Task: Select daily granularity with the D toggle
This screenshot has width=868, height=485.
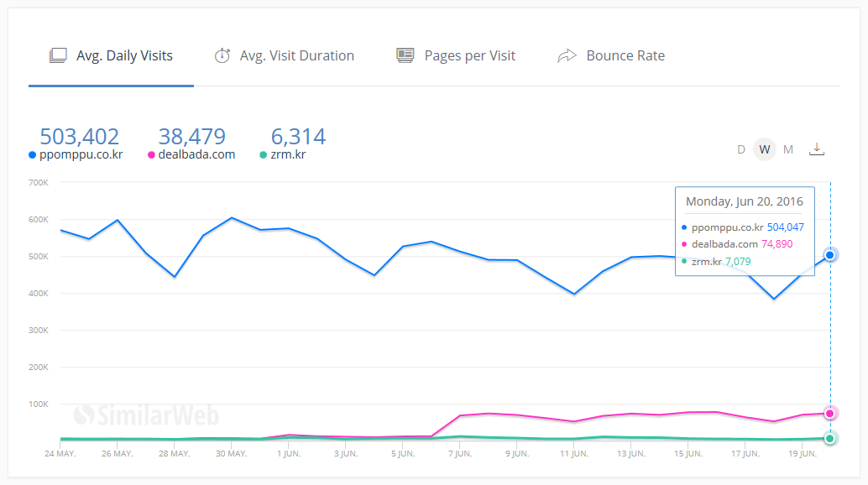Action: coord(740,149)
